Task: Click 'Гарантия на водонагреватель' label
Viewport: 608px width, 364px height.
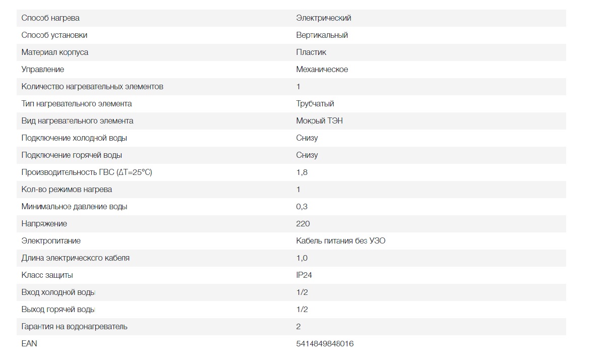Action: tap(75, 327)
